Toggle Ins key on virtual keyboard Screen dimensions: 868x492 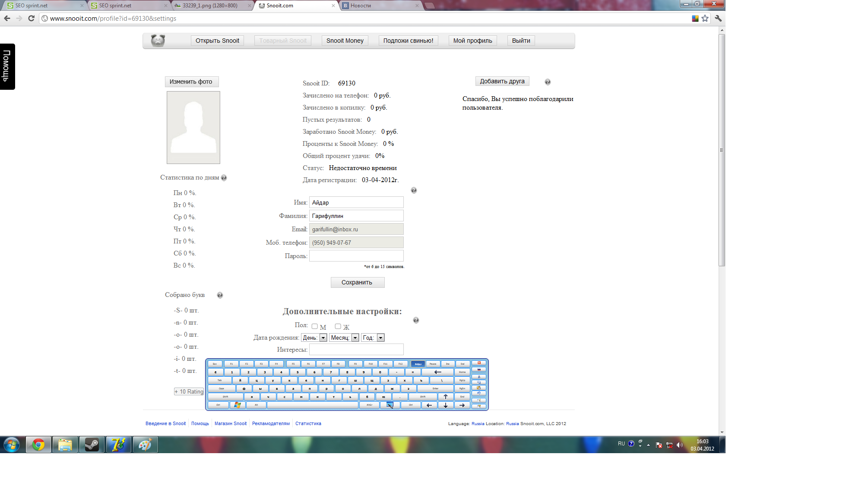(x=447, y=364)
